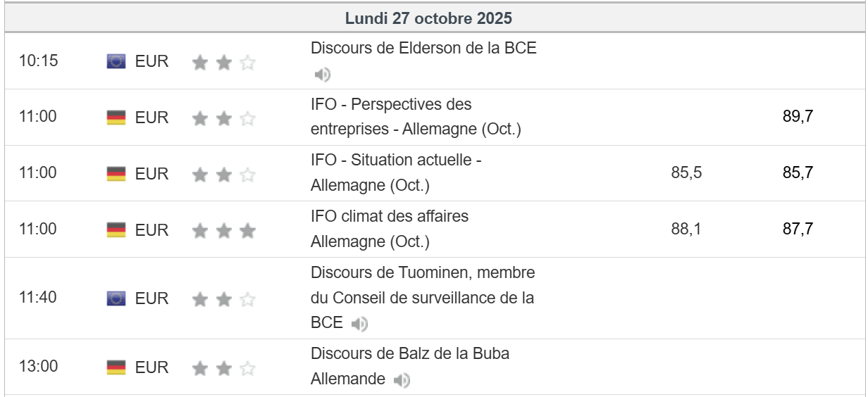Viewport: 868px width, 397px height.
Task: Click the 13:00 time cell
Action: (x=38, y=367)
